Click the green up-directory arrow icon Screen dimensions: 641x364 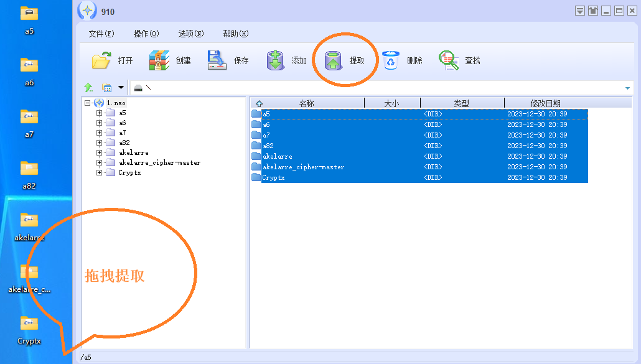88,88
